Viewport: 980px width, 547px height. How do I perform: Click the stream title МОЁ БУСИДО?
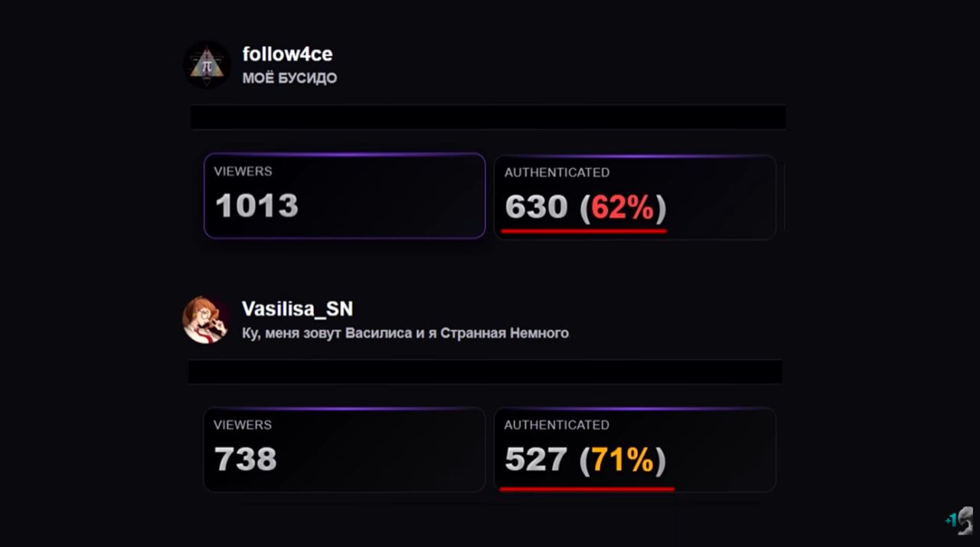(x=289, y=78)
